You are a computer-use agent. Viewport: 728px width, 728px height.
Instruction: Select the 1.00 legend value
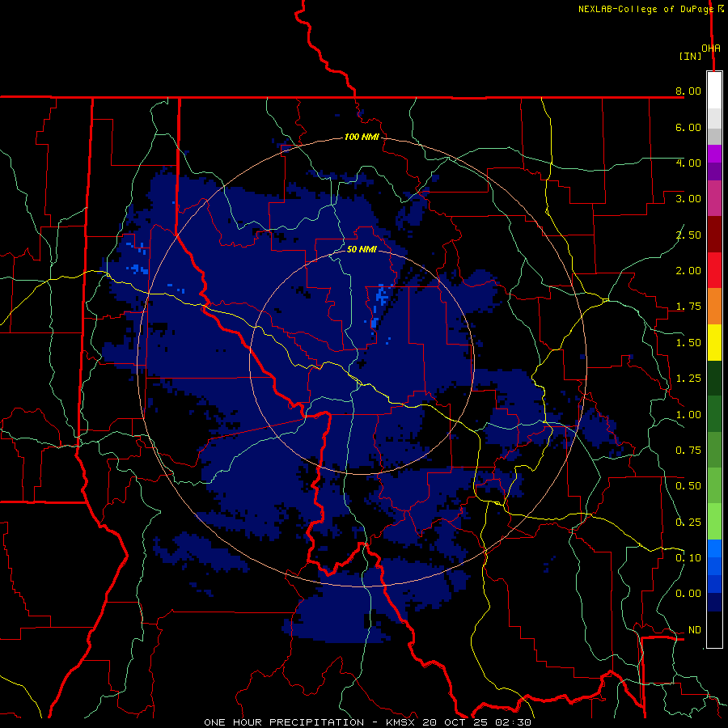(x=688, y=415)
